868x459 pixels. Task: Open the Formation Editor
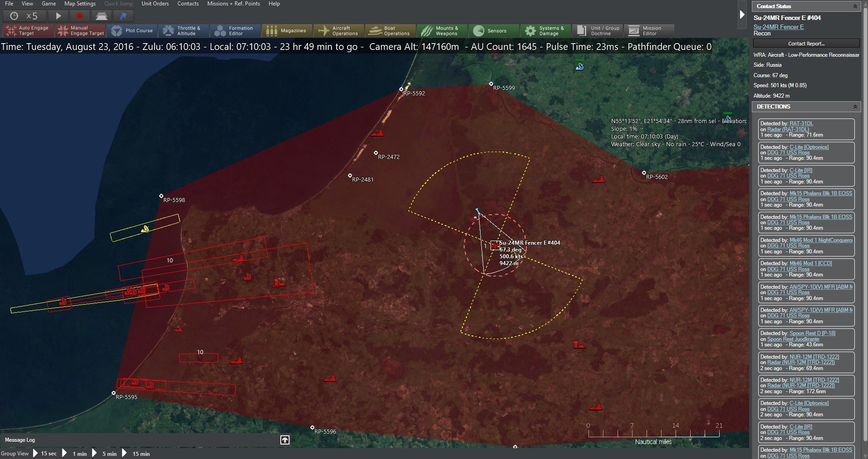pos(235,30)
